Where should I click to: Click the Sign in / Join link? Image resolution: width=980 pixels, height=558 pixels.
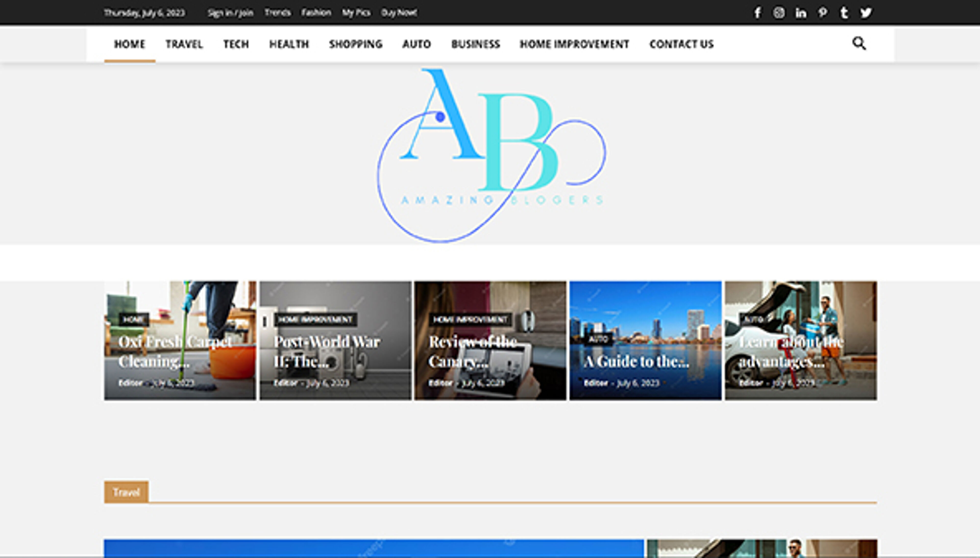(x=230, y=13)
